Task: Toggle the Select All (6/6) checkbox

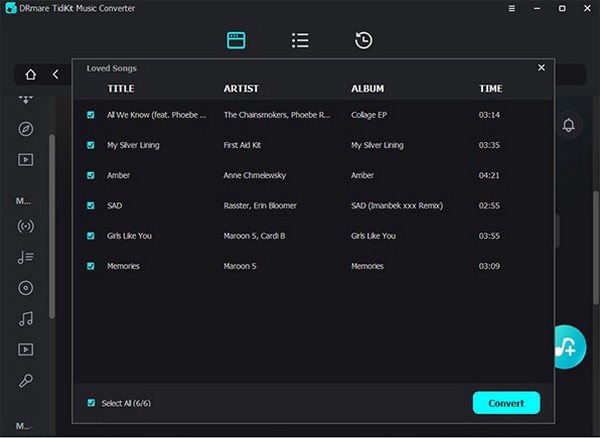Action: click(91, 403)
